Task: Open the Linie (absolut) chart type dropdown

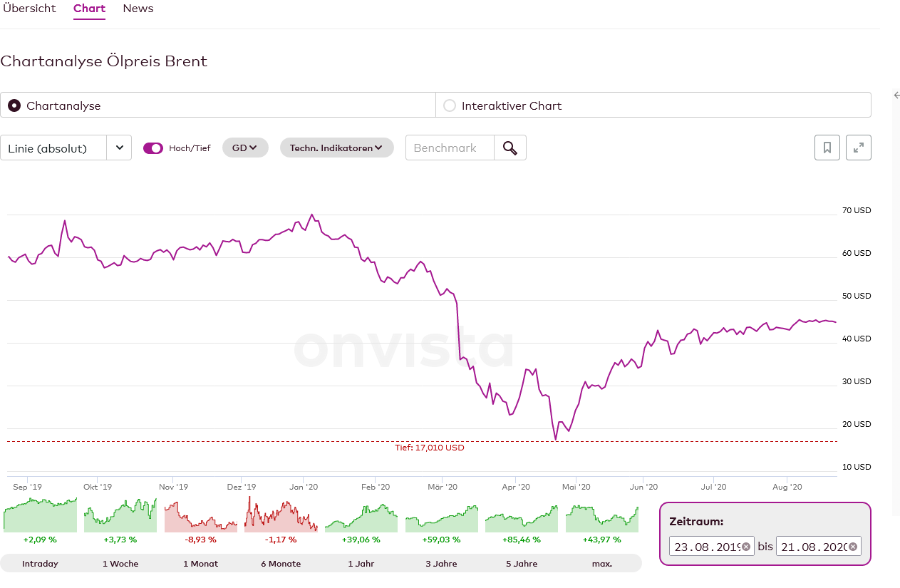Action: [x=66, y=148]
